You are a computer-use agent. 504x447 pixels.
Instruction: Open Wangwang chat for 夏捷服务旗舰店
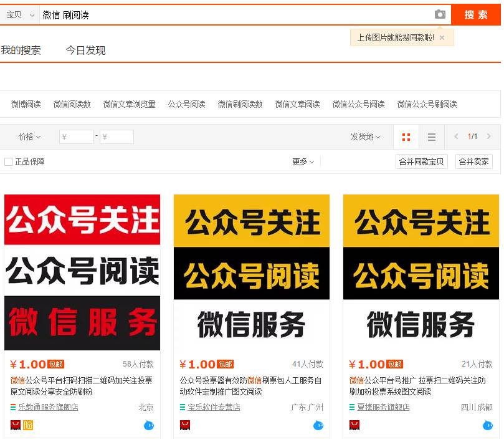488,425
